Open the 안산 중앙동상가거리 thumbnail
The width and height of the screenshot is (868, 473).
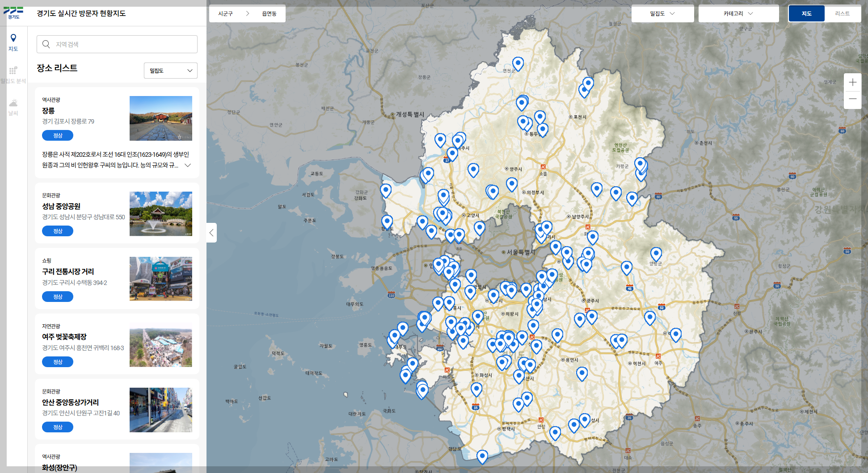161,410
